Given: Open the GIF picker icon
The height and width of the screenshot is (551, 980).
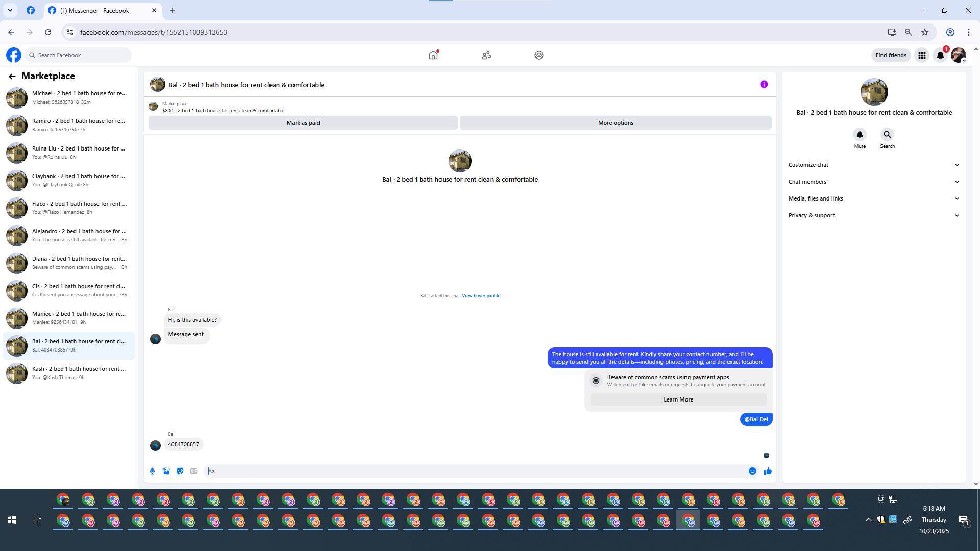Looking at the screenshot, I should point(193,471).
